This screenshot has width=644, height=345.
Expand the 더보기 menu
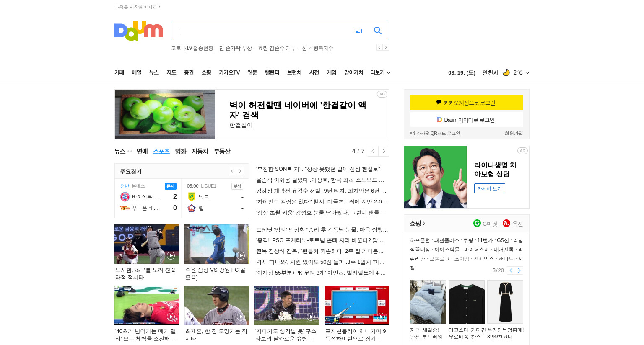click(380, 72)
